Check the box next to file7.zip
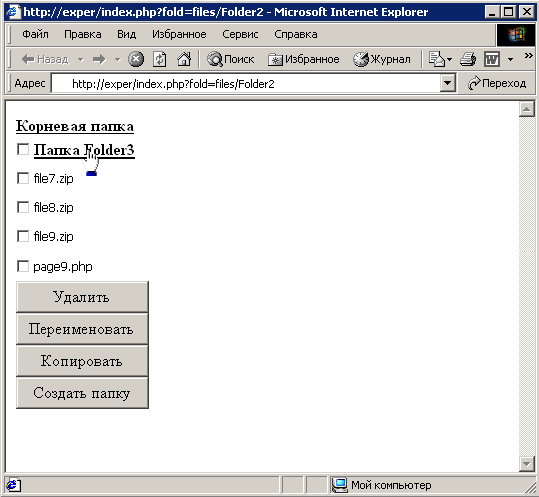Screen dimensions: 539x497 click(x=23, y=178)
